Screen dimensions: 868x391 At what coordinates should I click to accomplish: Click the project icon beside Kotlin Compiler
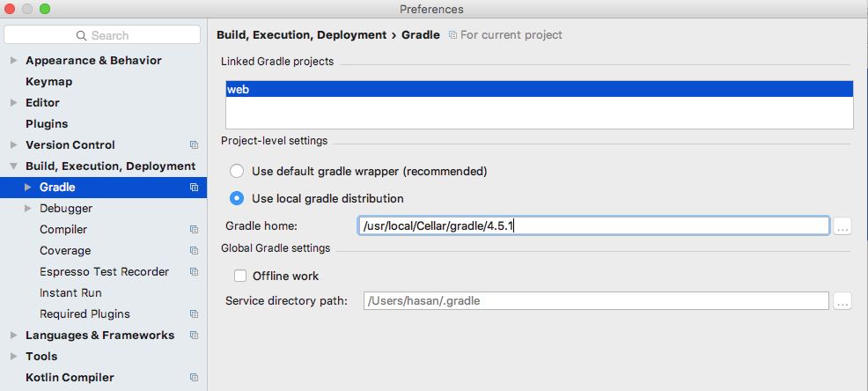[x=194, y=377]
